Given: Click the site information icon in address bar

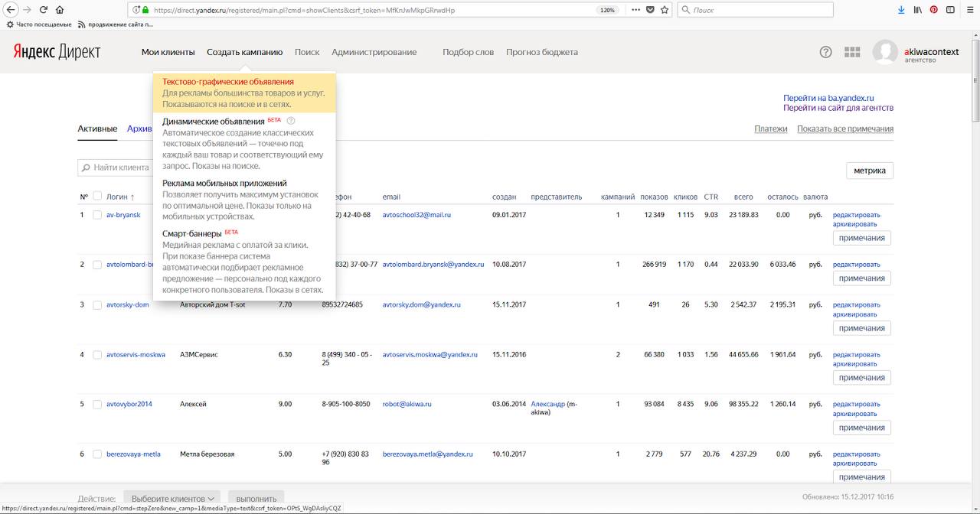Looking at the screenshot, I should tap(136, 10).
